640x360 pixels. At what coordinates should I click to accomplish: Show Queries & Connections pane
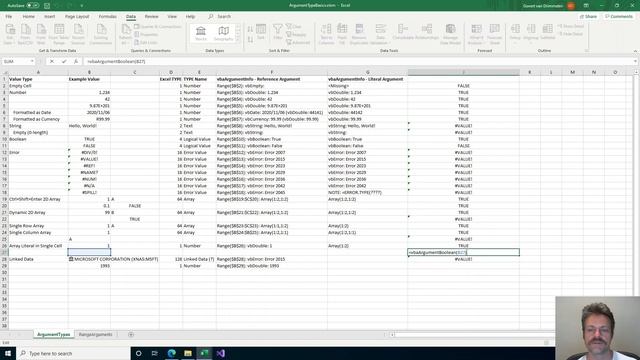tap(158, 27)
